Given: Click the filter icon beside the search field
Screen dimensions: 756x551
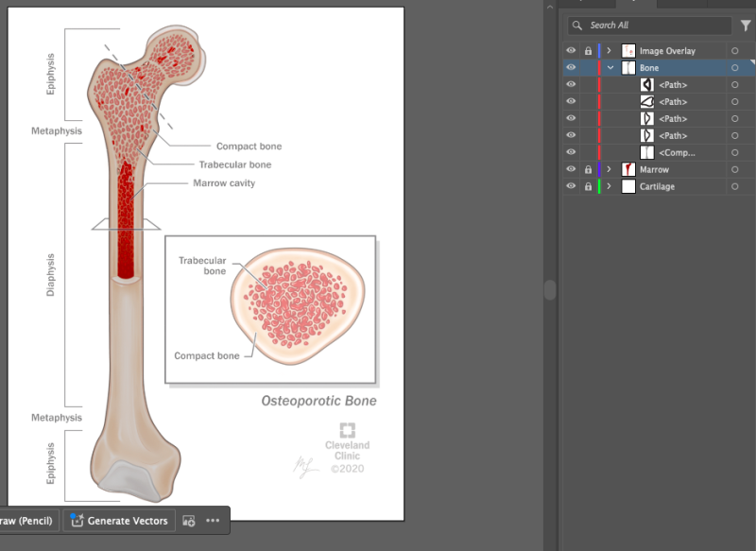Looking at the screenshot, I should tap(746, 26).
